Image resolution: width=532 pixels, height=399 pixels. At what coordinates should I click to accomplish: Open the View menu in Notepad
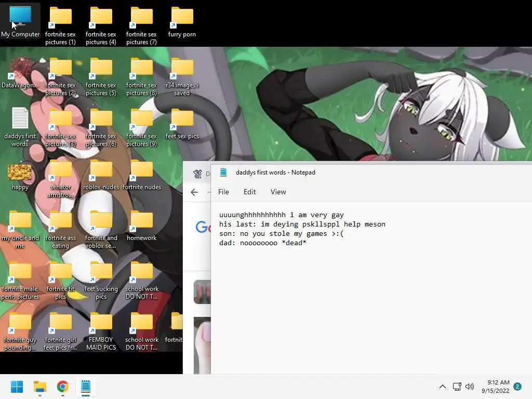(x=278, y=192)
